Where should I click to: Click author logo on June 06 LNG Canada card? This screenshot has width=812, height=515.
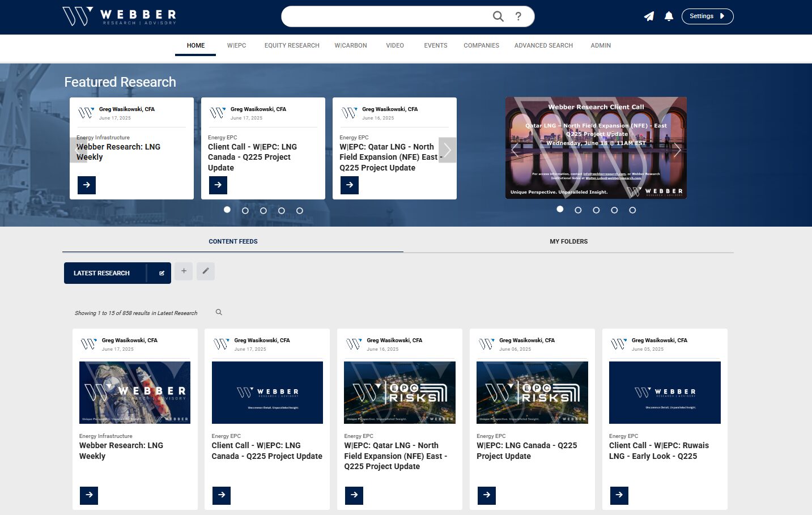pos(486,344)
